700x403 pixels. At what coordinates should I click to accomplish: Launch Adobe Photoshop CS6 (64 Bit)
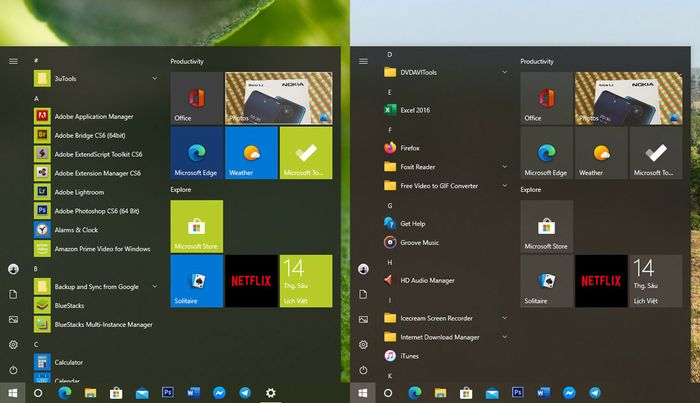click(96, 211)
